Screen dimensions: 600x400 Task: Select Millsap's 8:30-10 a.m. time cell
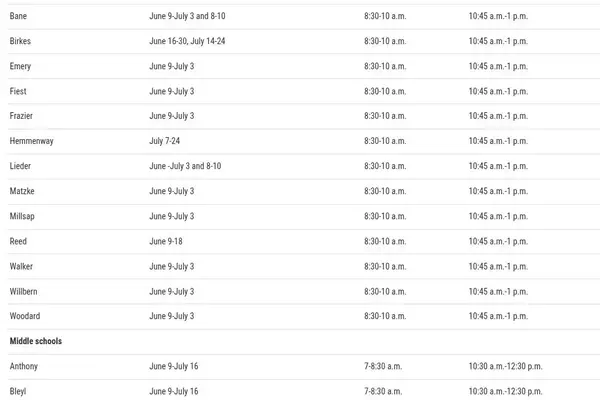pos(385,216)
